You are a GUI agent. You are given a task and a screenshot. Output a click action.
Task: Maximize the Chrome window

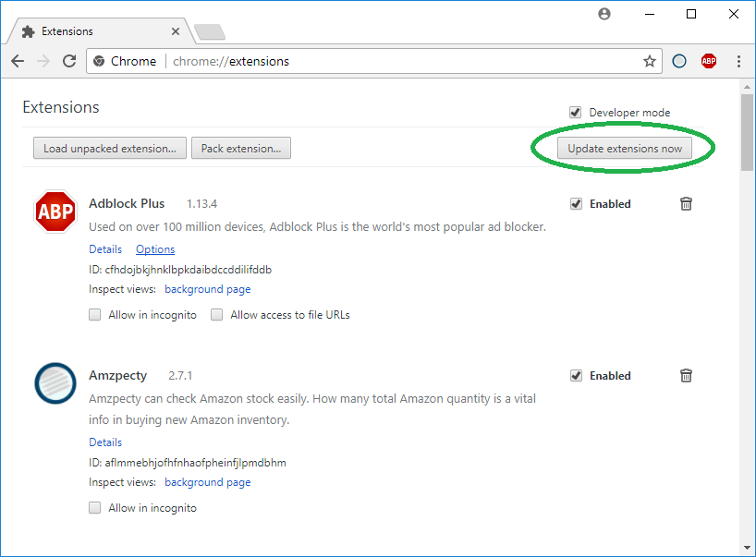[x=691, y=14]
